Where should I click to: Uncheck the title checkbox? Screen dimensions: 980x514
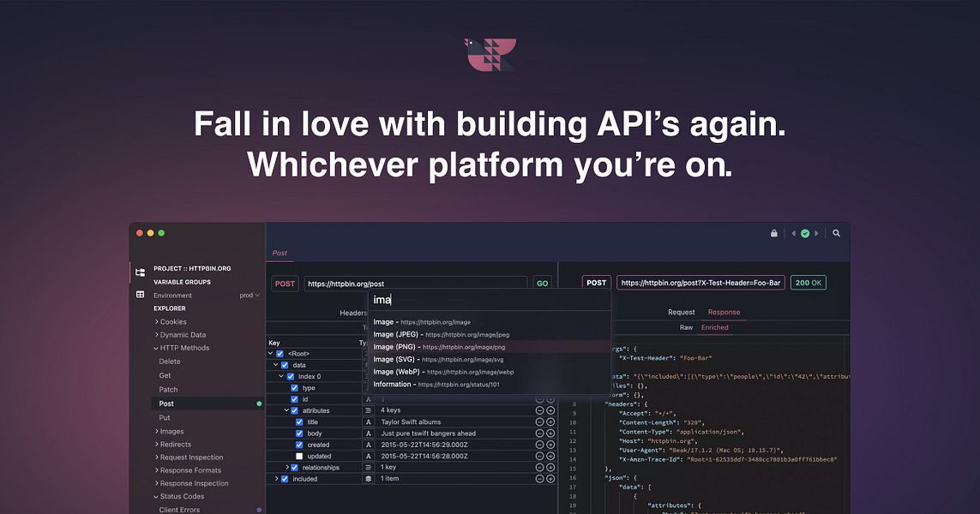pos(299,422)
